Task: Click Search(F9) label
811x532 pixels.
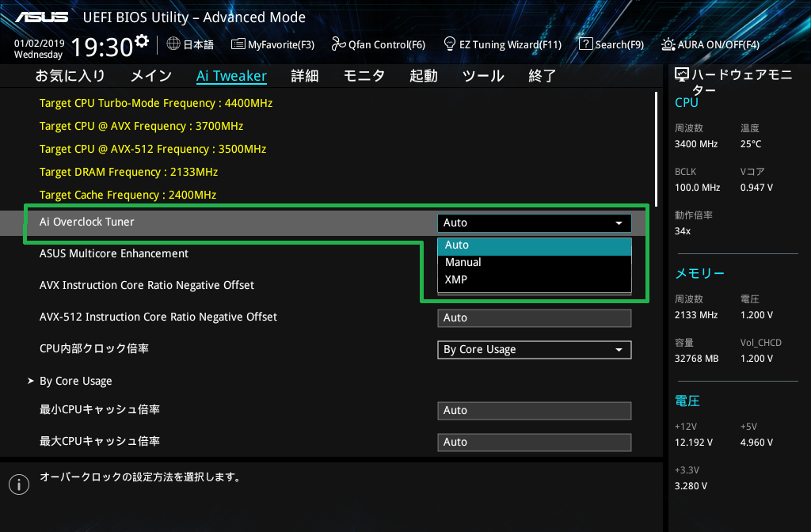Action: pos(619,45)
